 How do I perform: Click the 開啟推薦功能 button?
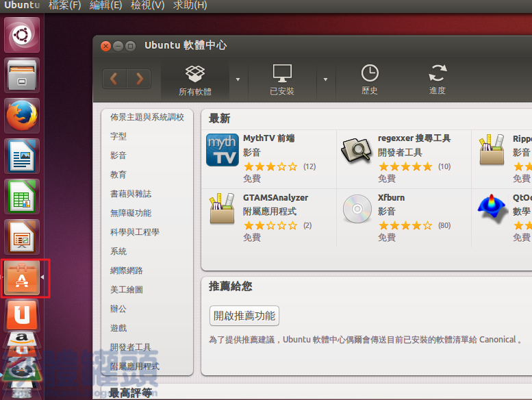click(244, 316)
